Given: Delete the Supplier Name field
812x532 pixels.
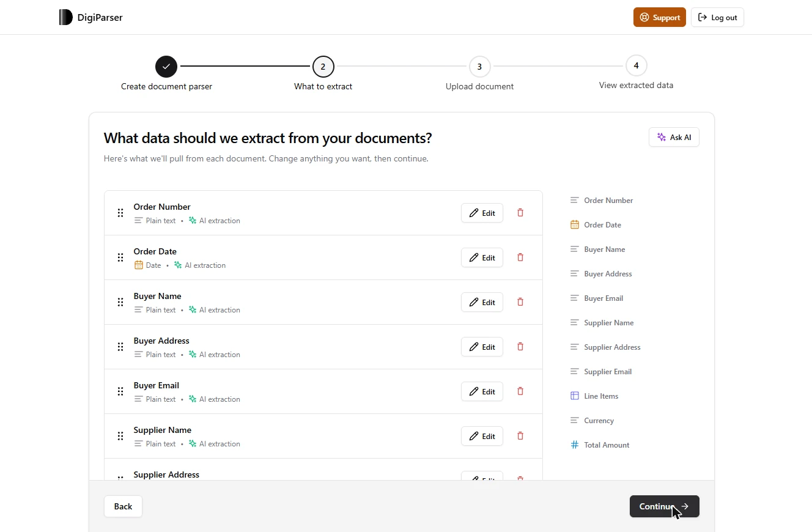Looking at the screenshot, I should coord(520,436).
